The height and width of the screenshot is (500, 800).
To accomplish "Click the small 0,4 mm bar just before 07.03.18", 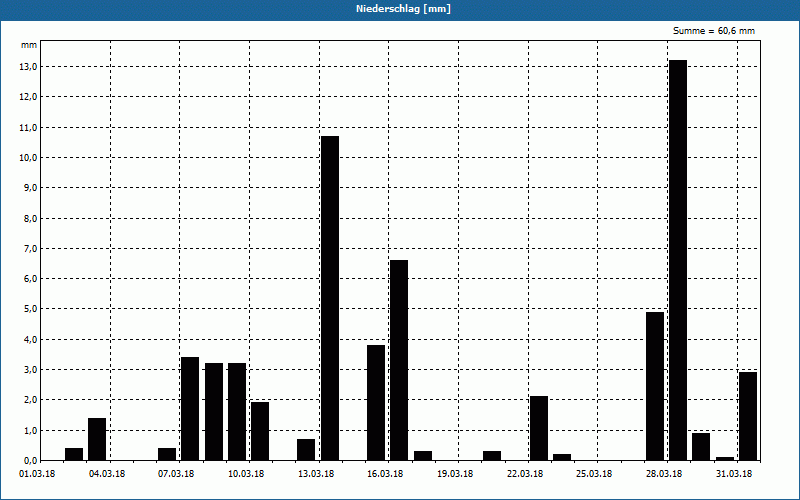I will click(x=167, y=454).
